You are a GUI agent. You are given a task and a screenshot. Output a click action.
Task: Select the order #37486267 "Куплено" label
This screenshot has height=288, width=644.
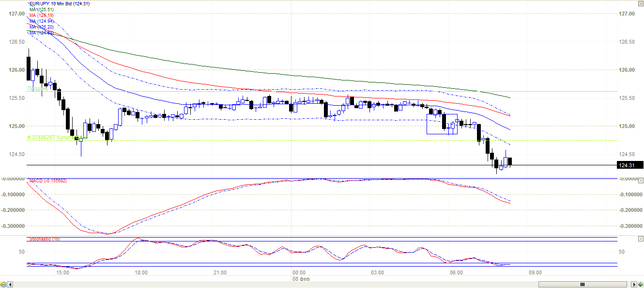pos(57,138)
